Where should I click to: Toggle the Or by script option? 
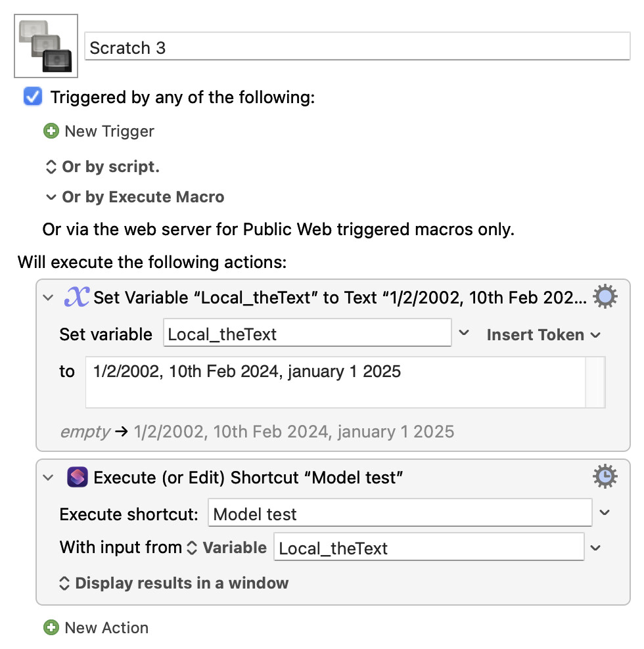point(102,167)
